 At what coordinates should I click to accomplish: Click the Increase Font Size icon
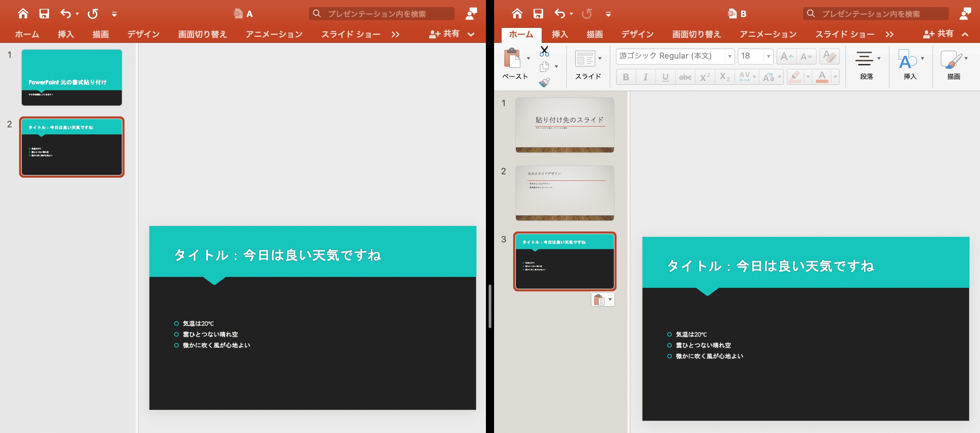click(786, 56)
